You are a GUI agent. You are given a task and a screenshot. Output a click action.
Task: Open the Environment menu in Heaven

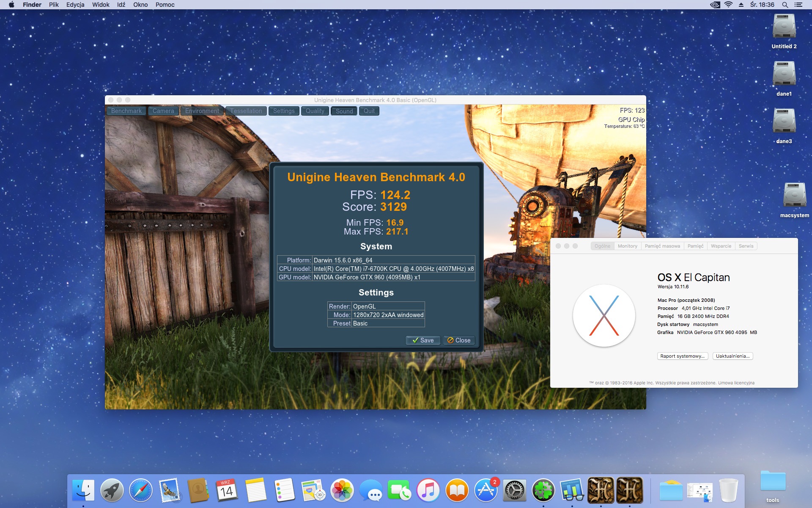202,111
